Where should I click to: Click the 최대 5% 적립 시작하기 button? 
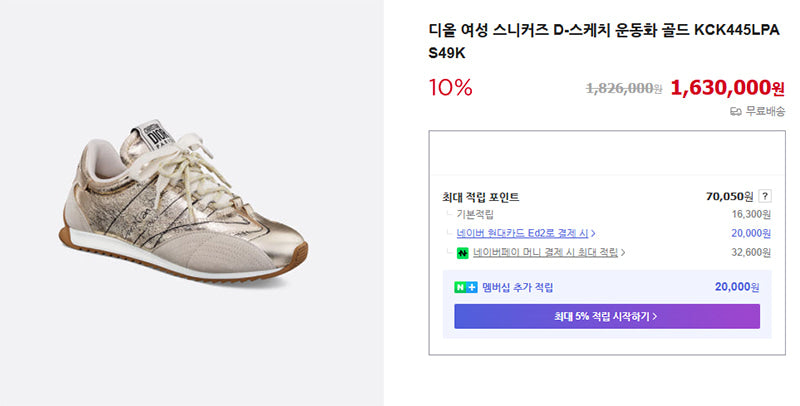pyautogui.click(x=607, y=316)
